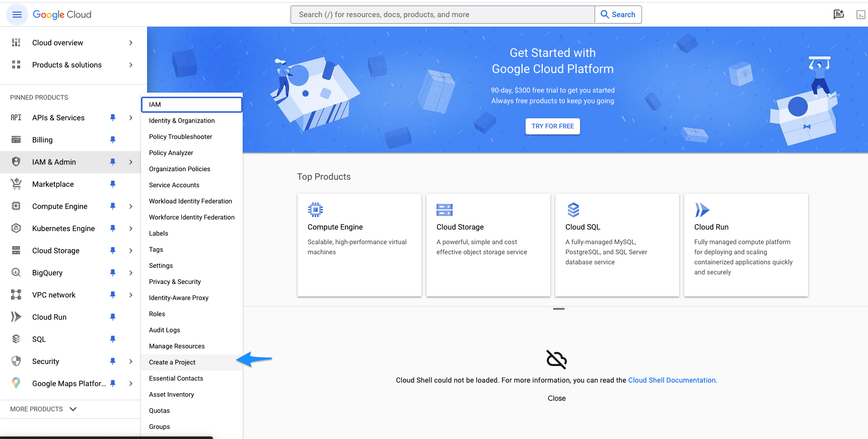Viewport: 868px width, 439px height.
Task: Click the VPC network icon
Action: tap(16, 295)
